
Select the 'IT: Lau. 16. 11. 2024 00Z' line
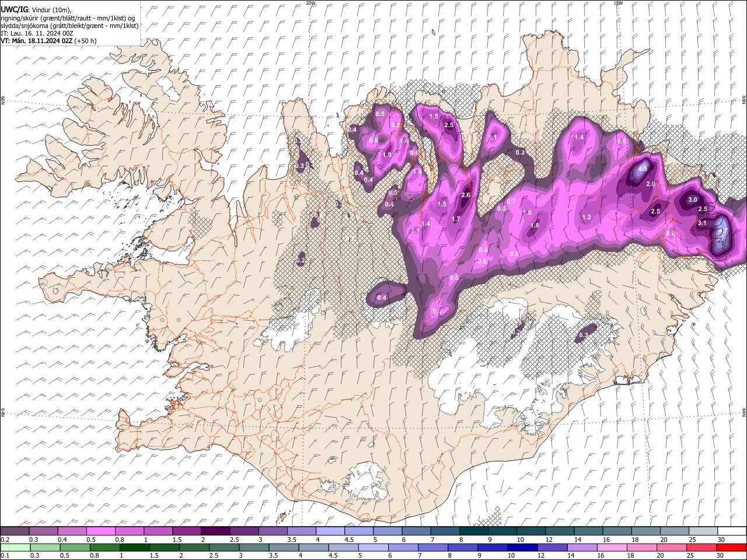click(x=37, y=33)
